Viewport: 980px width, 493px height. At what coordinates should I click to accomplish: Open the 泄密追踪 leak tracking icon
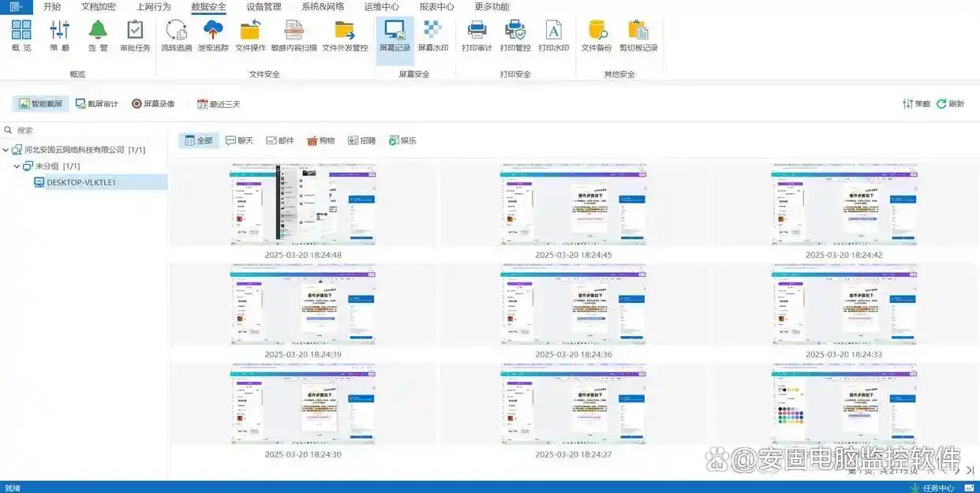[x=213, y=35]
